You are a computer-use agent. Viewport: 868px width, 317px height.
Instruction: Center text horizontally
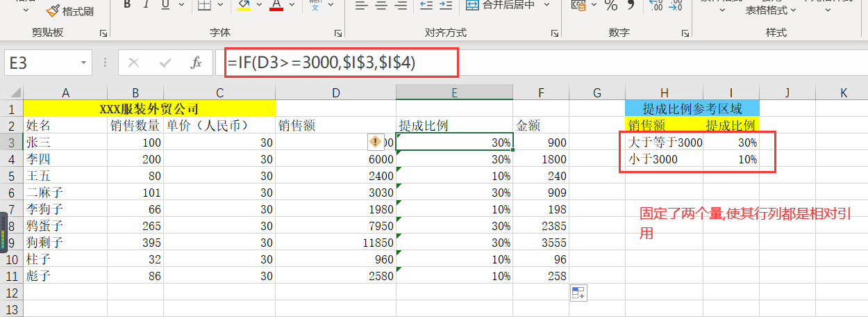(381, 6)
